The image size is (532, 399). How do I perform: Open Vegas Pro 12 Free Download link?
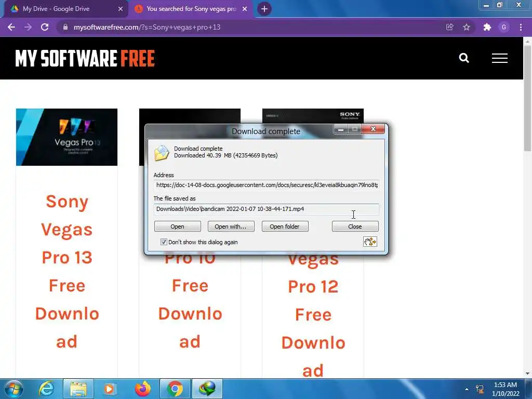[313, 315]
